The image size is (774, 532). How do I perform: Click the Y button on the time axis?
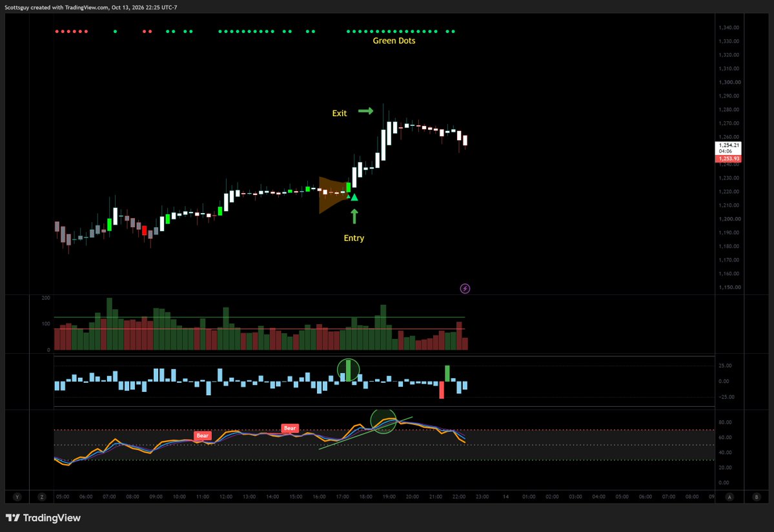[x=17, y=497]
